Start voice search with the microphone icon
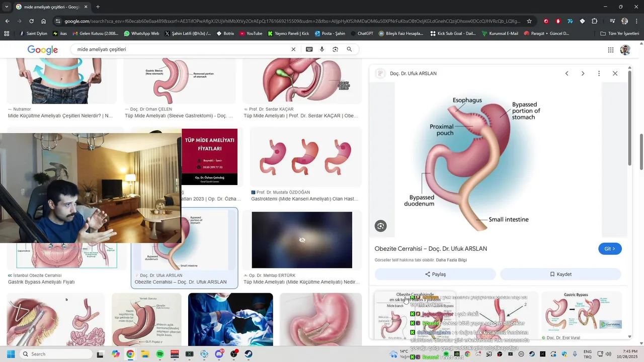This screenshot has height=362, width=644. tap(322, 49)
